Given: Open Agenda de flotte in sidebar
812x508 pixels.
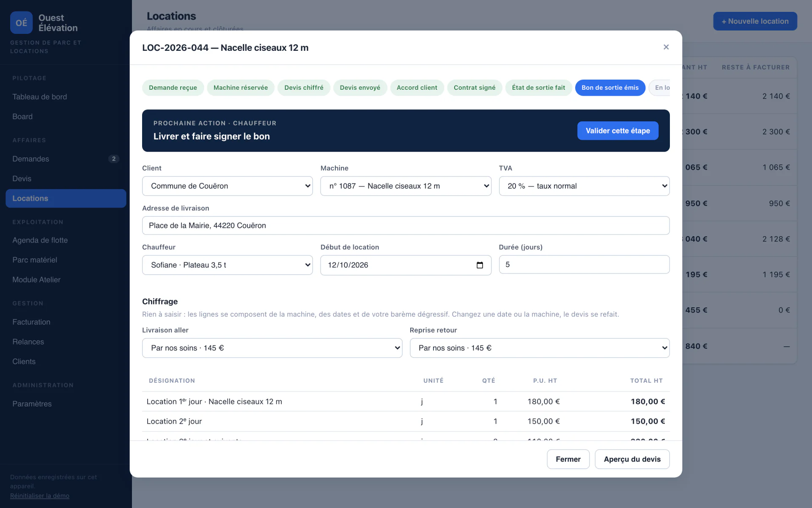Looking at the screenshot, I should click(40, 240).
